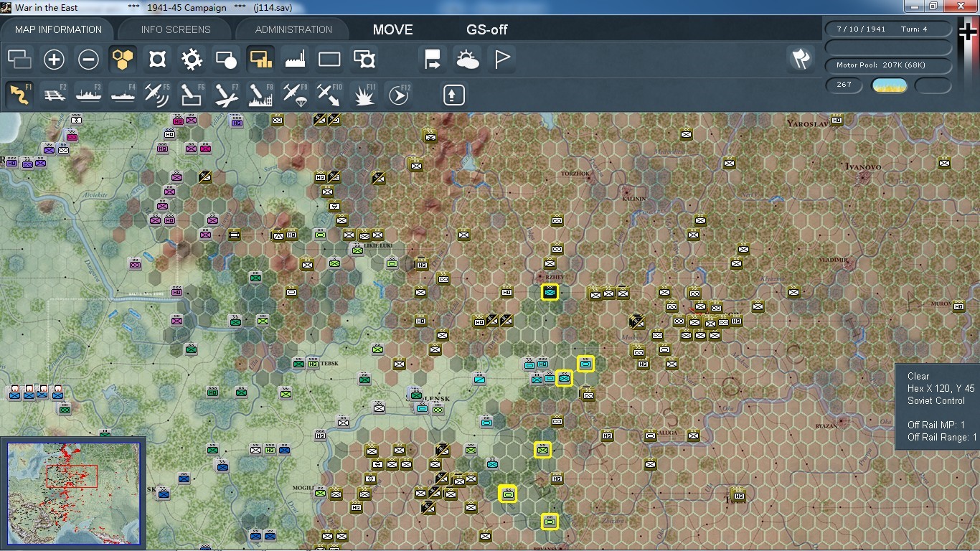Image resolution: width=980 pixels, height=551 pixels.
Task: Click the flag with arrow icon
Action: 433,60
